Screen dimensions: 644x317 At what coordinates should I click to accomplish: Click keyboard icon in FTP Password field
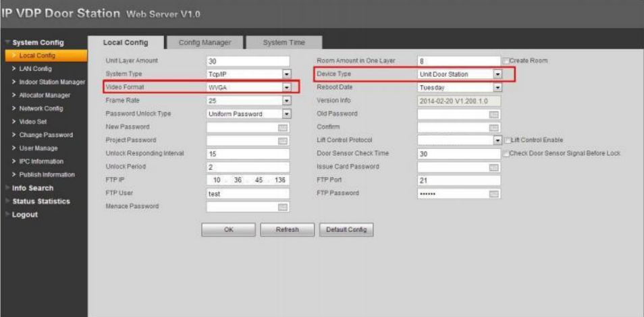[x=493, y=193]
